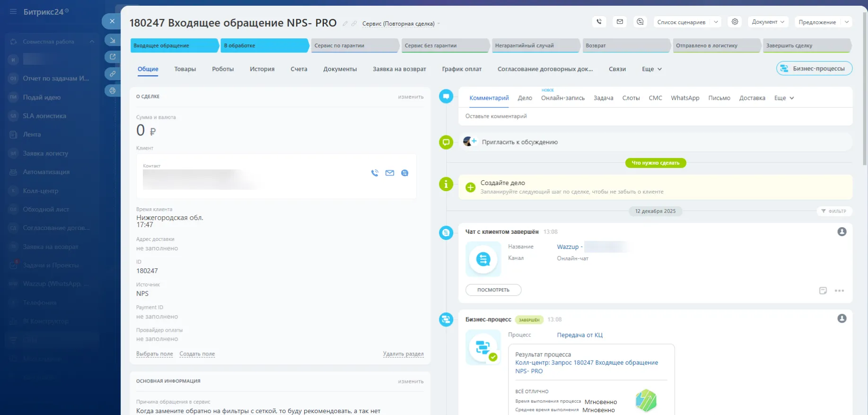Viewport: 868px width, 415px height.
Task: Open the Документ dropdown
Action: click(768, 22)
